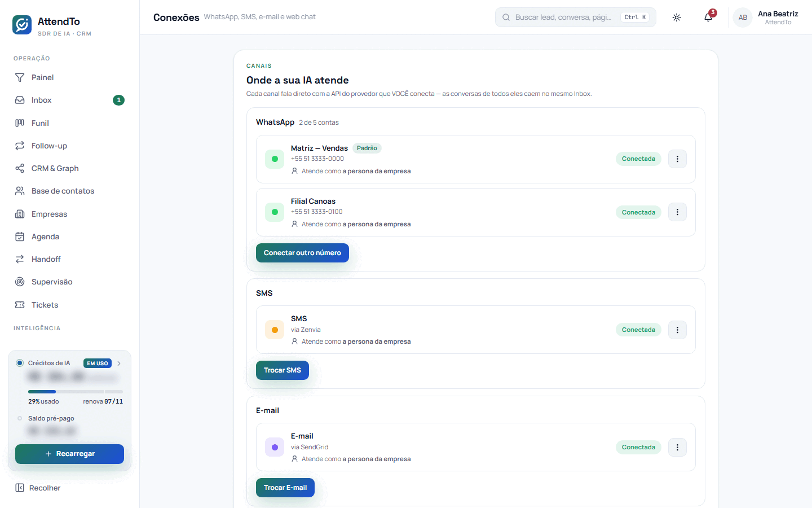Click the green status dot for Filial Canoas
812x508 pixels.
275,212
